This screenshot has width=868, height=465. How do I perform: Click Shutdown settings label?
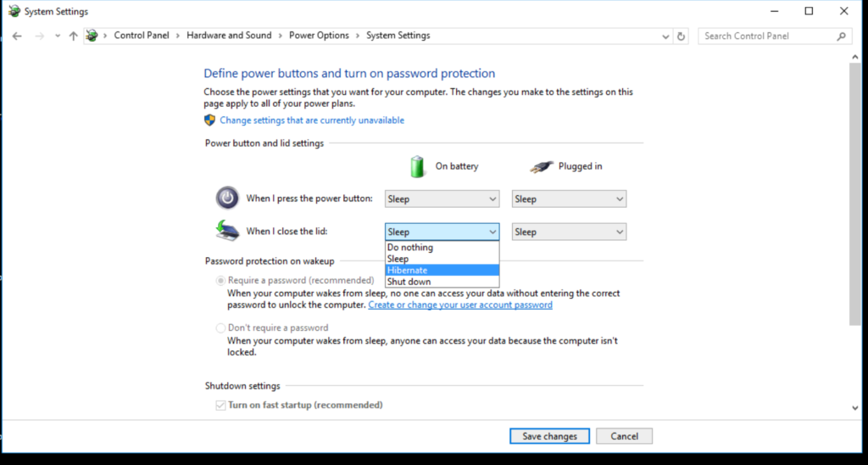click(x=242, y=386)
